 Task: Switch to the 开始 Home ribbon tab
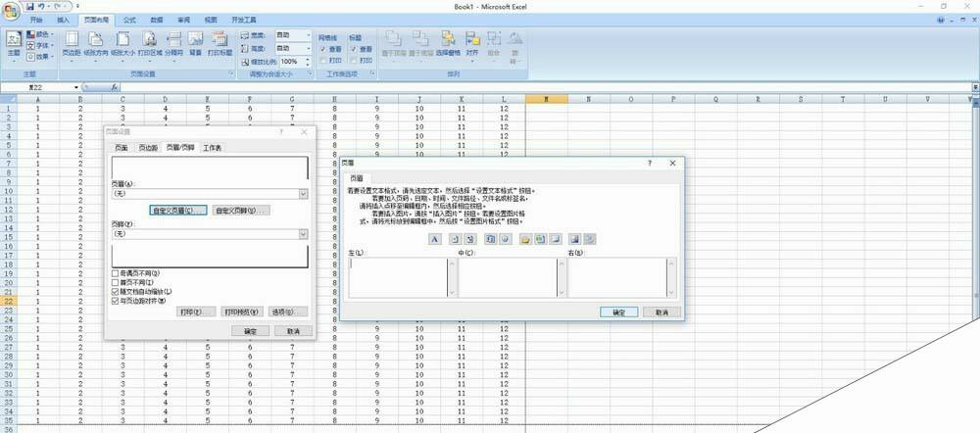point(36,20)
